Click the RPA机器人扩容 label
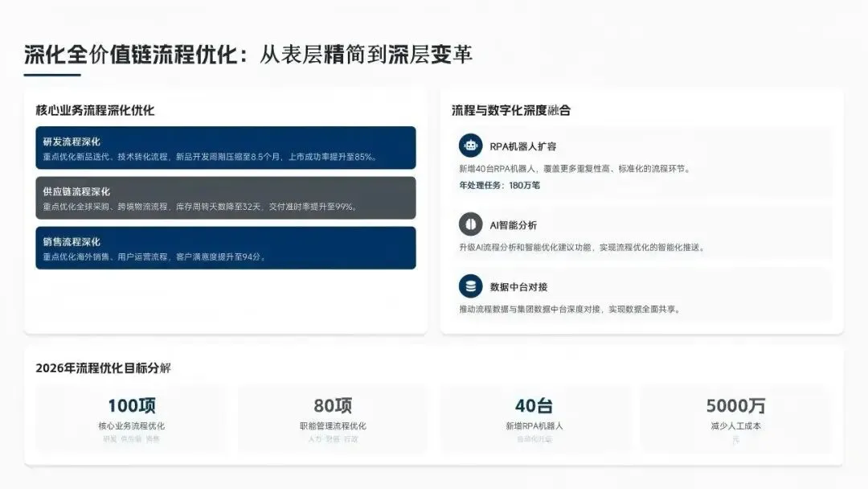The width and height of the screenshot is (868, 489). click(x=523, y=146)
